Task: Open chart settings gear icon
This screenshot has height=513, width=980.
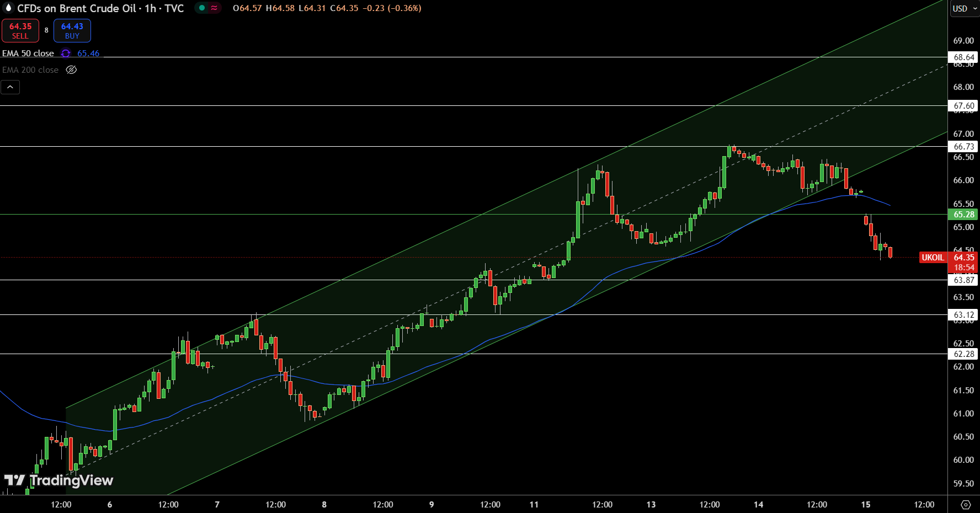Action: [966, 505]
